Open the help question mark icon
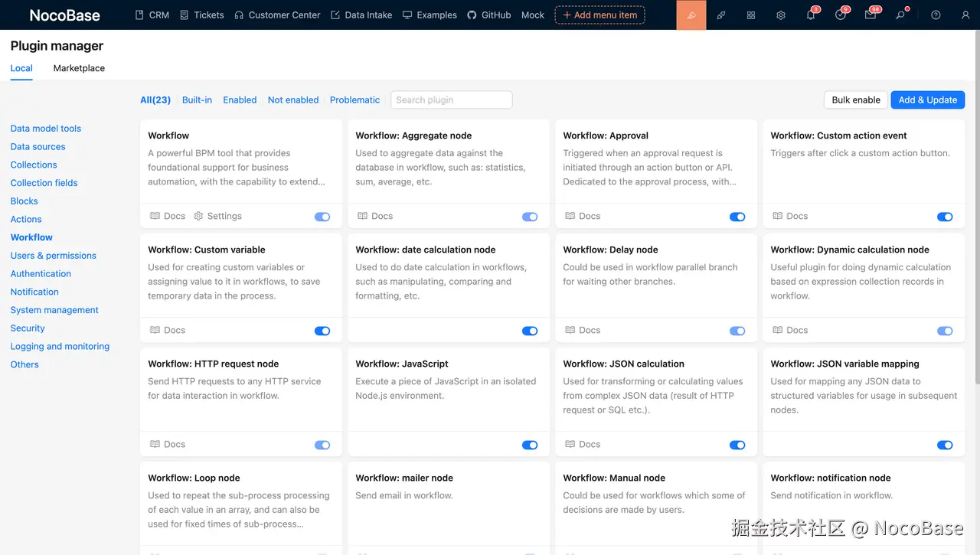This screenshot has height=555, width=980. 935,15
